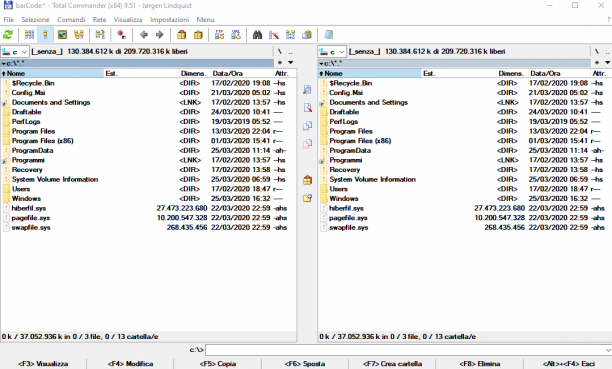Select the highlighted full details view icon
The height and width of the screenshot is (369, 612).
[x=45, y=35]
